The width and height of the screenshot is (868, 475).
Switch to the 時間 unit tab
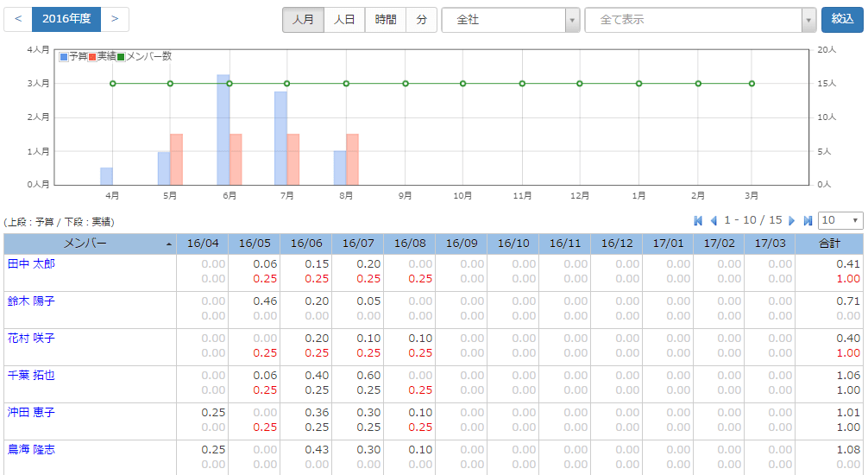click(x=386, y=20)
